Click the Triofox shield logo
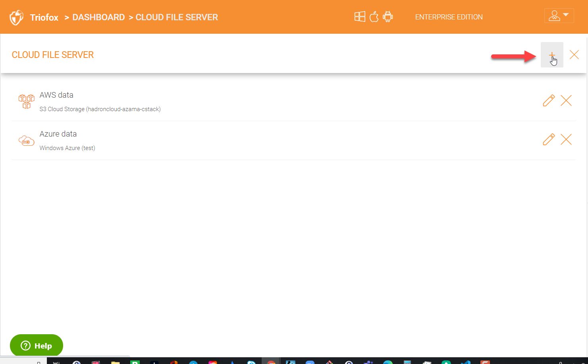Screen dimensions: 588x364 coord(16,17)
